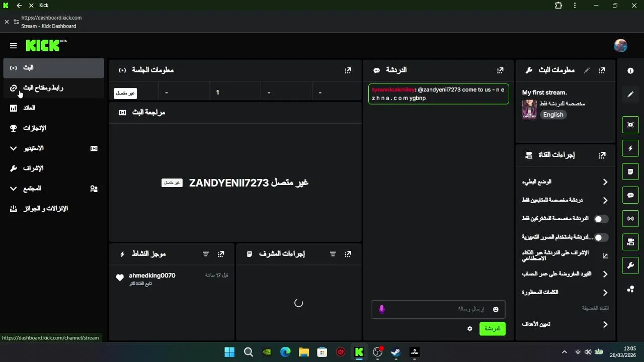Open العائد in the sidebar

(53, 108)
